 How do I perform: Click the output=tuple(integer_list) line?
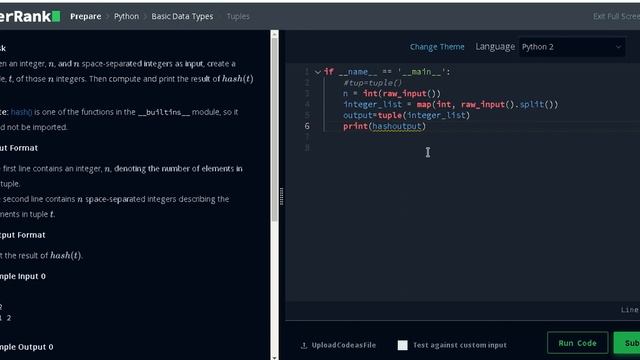(407, 116)
